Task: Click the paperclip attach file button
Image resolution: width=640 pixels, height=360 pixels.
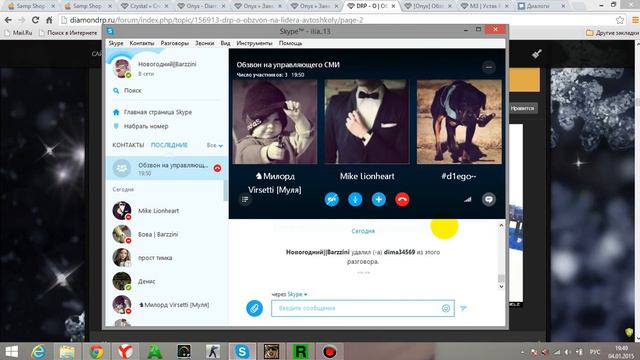Action: tap(254, 308)
